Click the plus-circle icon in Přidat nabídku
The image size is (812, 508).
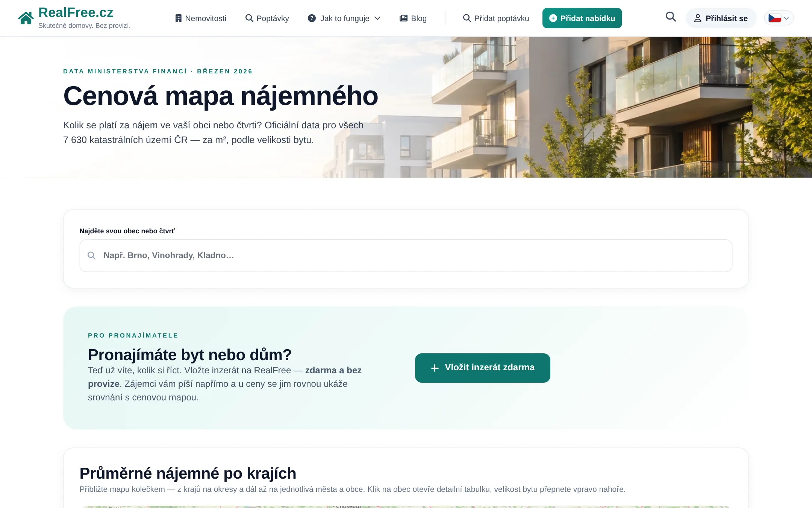tap(553, 18)
